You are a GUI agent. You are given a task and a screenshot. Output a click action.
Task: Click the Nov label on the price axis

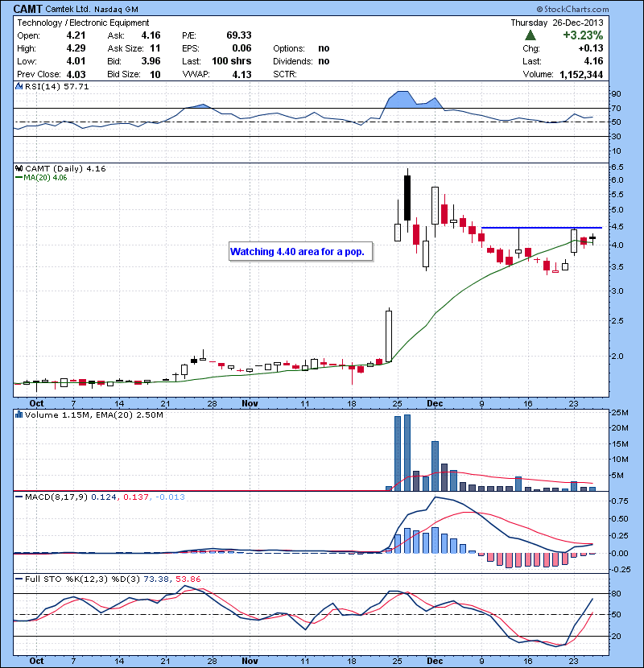[250, 403]
